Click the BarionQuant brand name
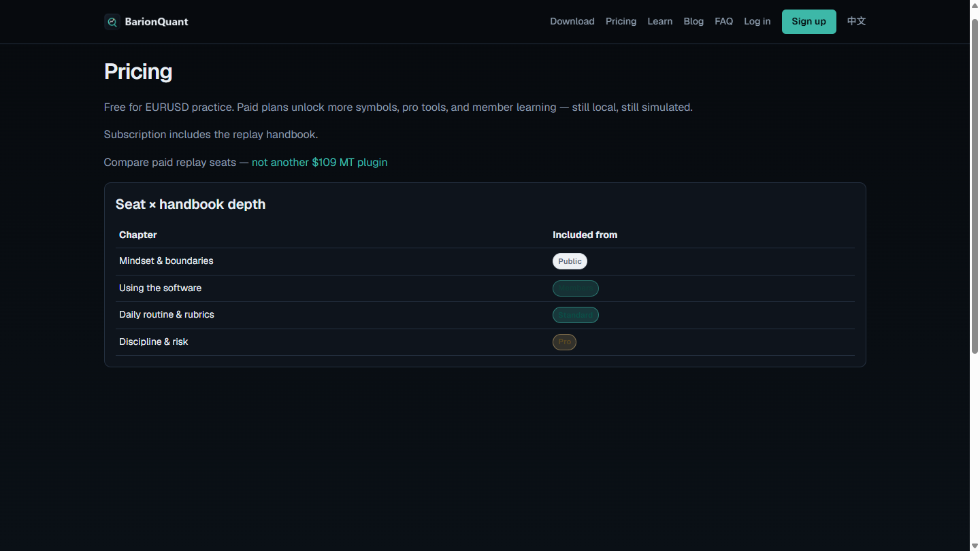 pyautogui.click(x=157, y=22)
